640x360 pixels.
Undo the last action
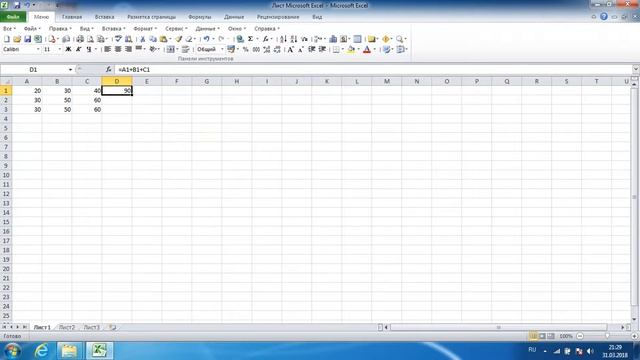tap(207, 39)
